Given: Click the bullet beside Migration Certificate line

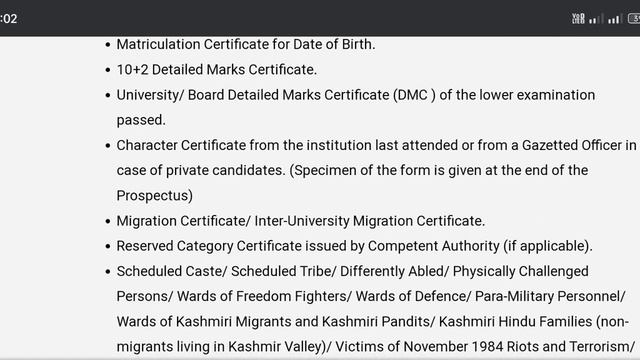Looking at the screenshot, I should coord(108,221).
